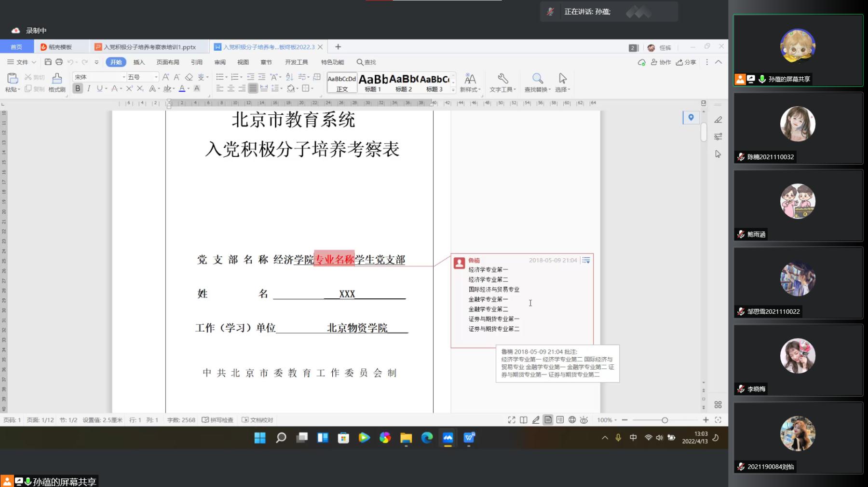This screenshot has height=487, width=868.
Task: Click the 分享 share button
Action: click(x=686, y=62)
